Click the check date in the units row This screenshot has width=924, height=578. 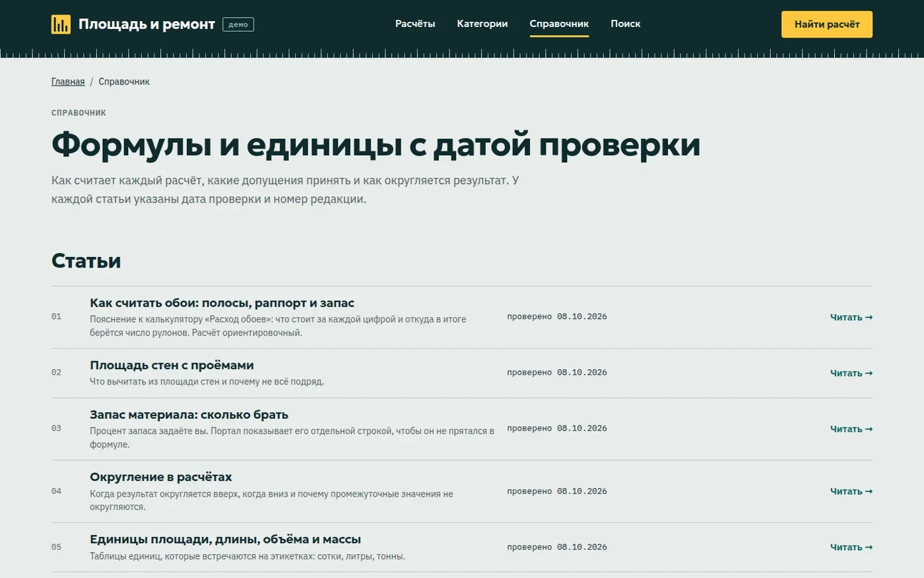(x=557, y=548)
